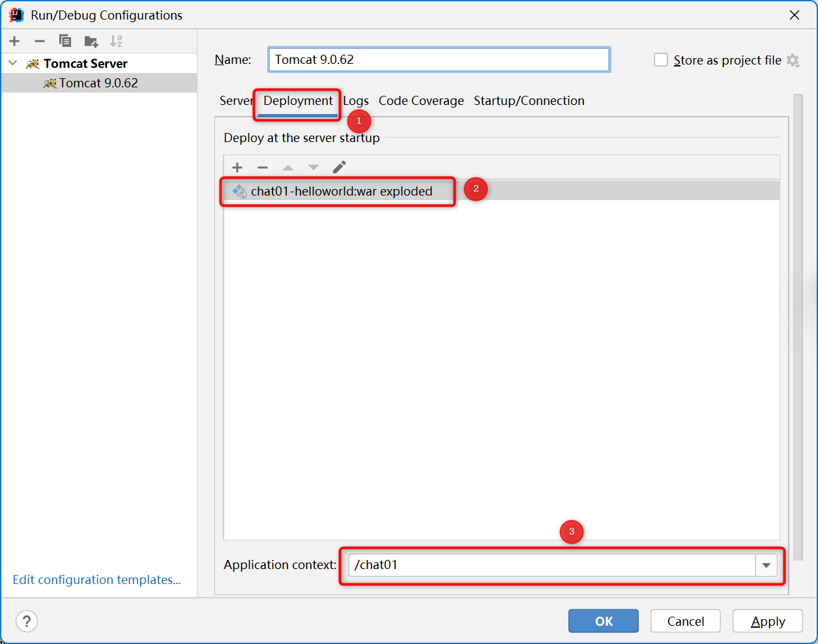Create new configuration folder

[91, 42]
